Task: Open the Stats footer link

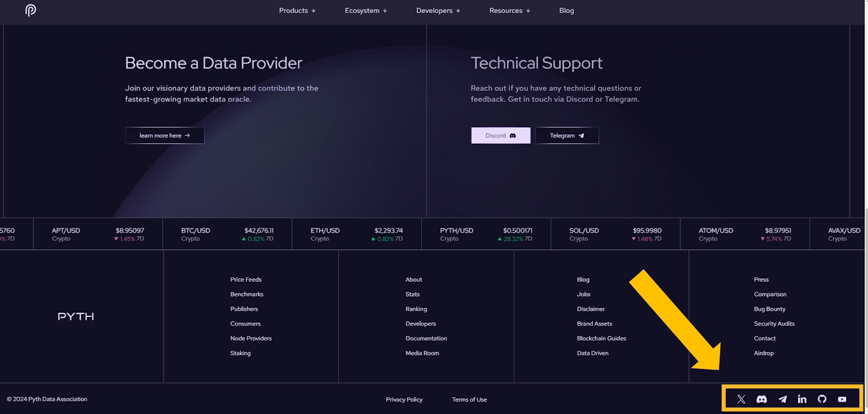Action: 413,294
